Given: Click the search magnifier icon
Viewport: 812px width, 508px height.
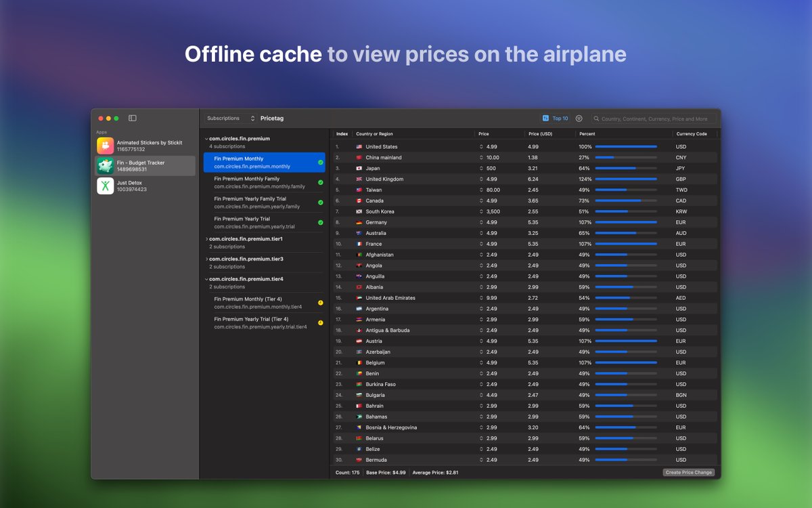Looking at the screenshot, I should 597,119.
